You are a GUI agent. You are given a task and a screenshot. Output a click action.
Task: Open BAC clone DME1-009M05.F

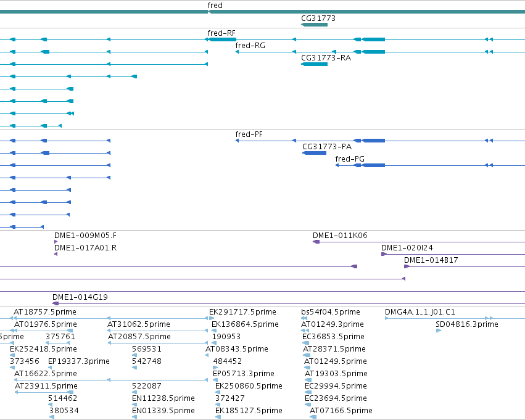85,236
